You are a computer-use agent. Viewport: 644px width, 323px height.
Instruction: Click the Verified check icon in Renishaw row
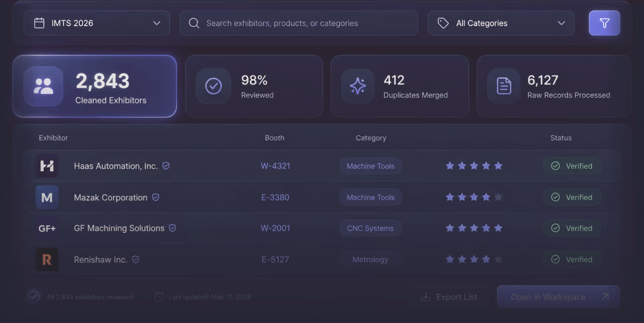(555, 259)
